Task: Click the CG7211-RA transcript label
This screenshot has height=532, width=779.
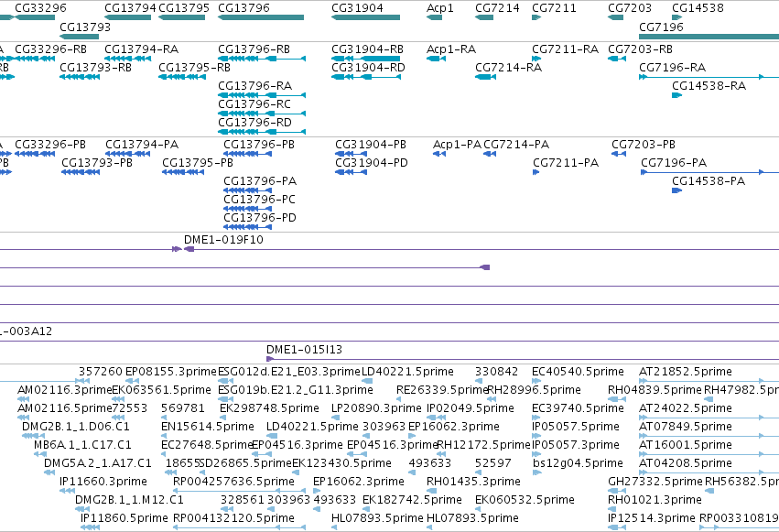Action: click(565, 49)
